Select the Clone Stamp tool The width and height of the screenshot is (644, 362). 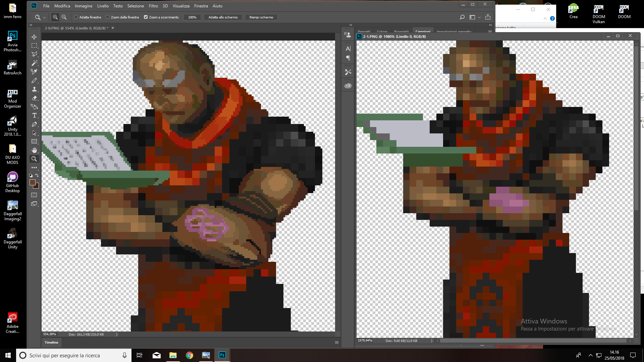tap(34, 89)
